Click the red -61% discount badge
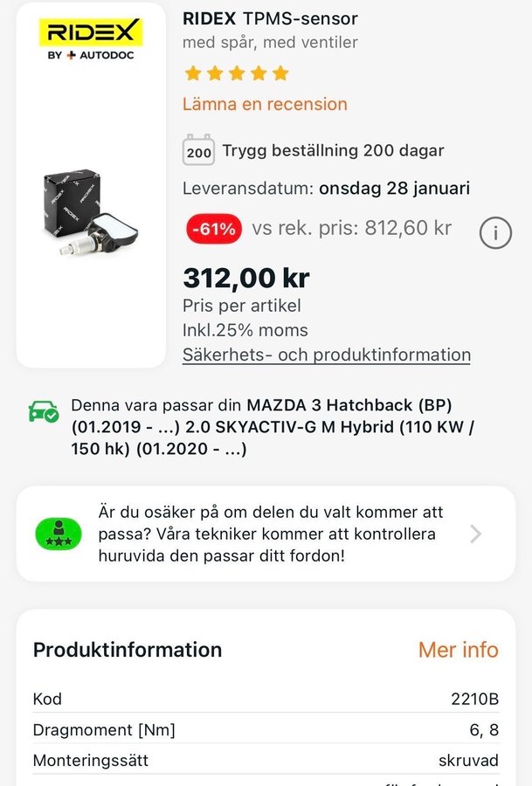Viewport: 532px width, 786px height. pos(215,229)
